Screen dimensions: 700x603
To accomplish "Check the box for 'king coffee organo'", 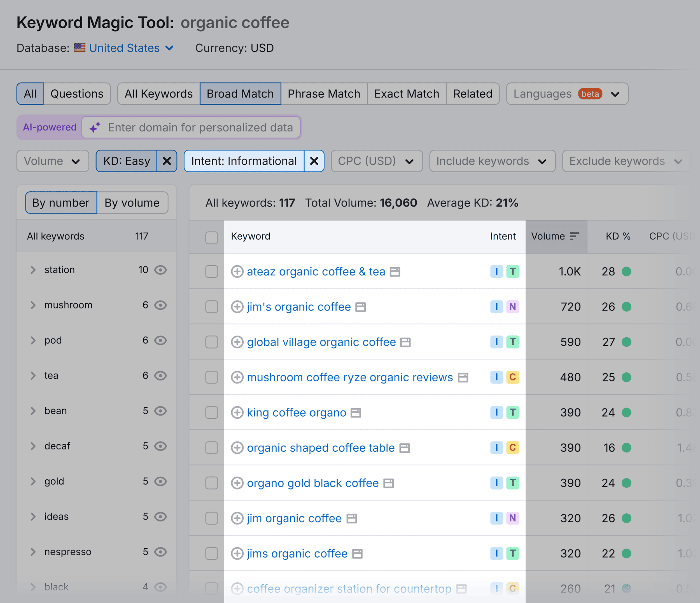I will [211, 412].
